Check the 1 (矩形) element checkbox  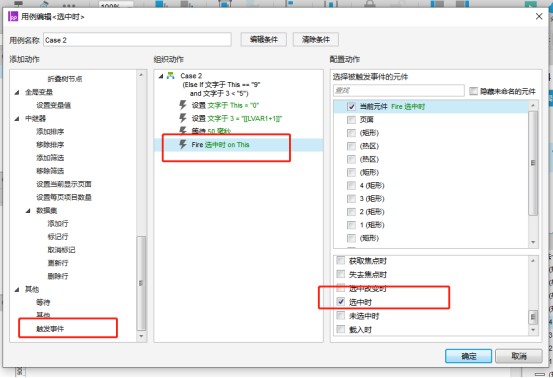tap(351, 225)
